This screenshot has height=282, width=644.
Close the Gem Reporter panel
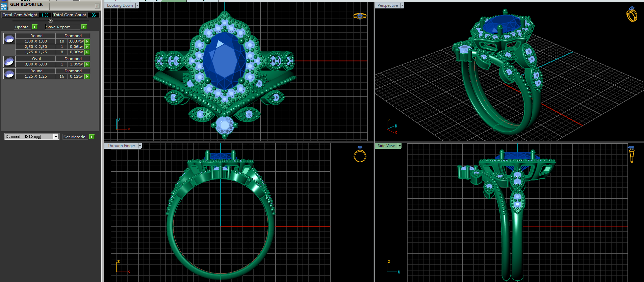coord(97,6)
